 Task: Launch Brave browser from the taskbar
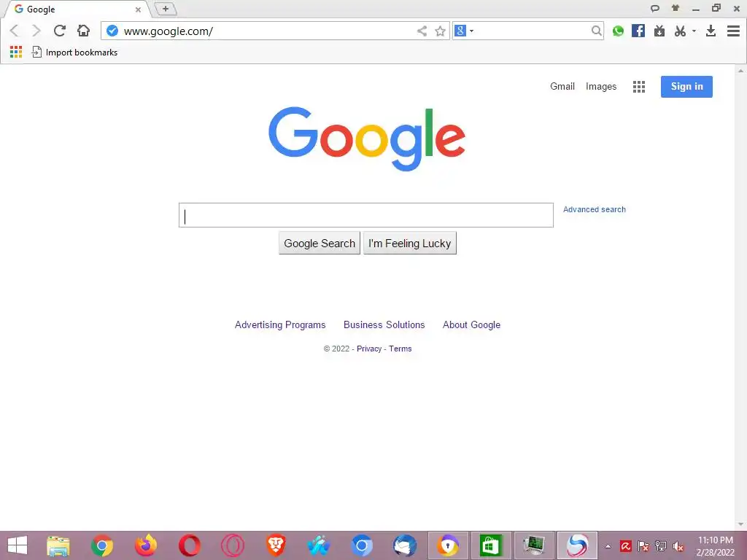point(276,545)
